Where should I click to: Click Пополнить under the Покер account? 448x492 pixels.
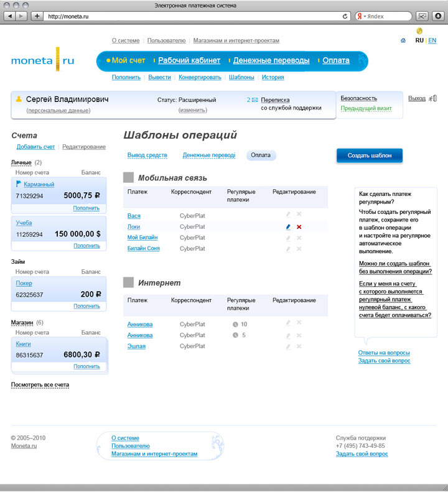pos(86,306)
